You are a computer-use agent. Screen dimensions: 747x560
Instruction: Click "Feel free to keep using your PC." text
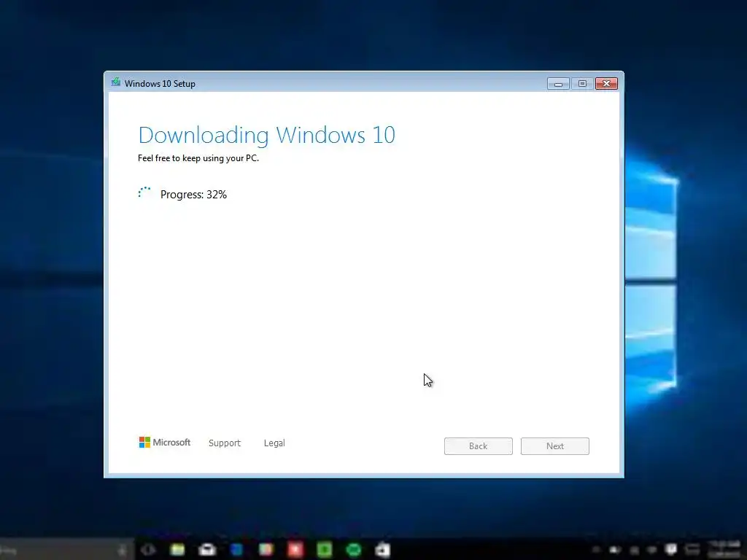coord(198,158)
